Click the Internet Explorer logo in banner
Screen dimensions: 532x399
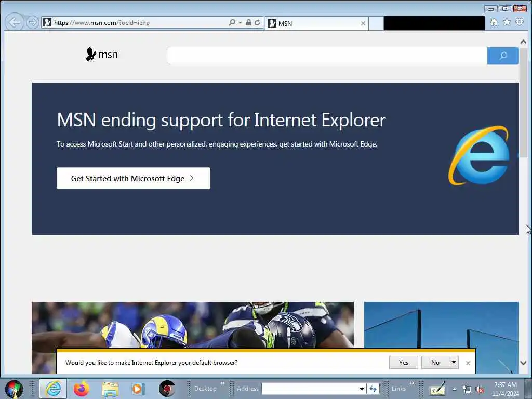(478, 156)
